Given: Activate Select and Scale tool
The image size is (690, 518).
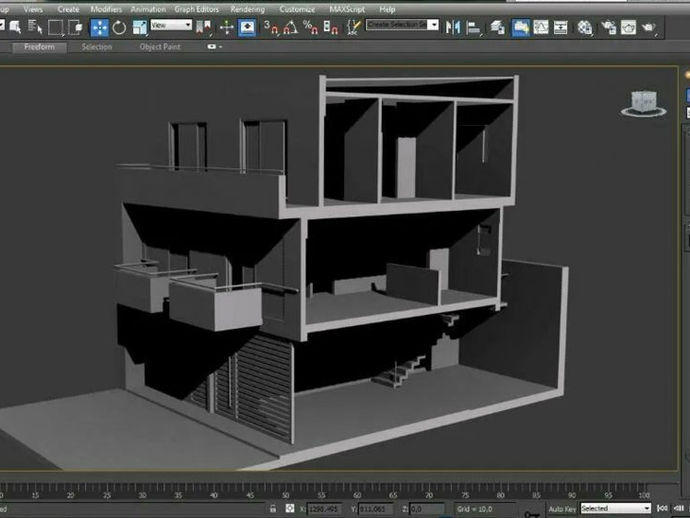Looking at the screenshot, I should tap(139, 27).
